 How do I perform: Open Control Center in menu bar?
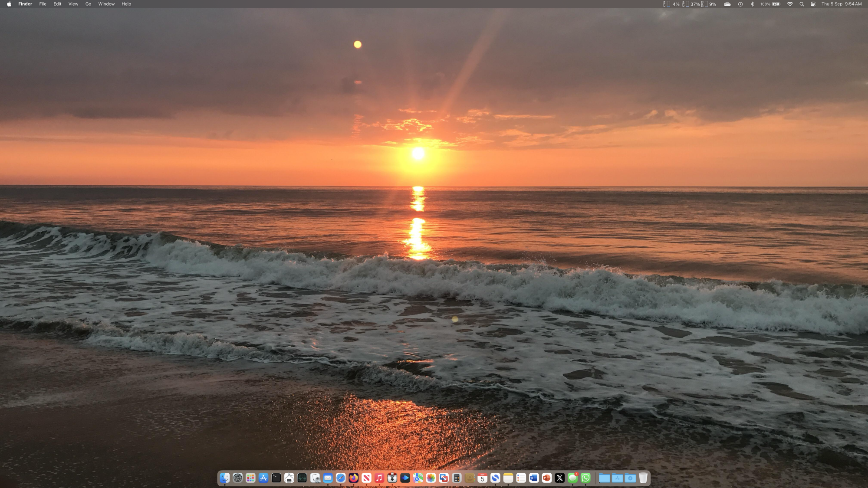tap(813, 4)
